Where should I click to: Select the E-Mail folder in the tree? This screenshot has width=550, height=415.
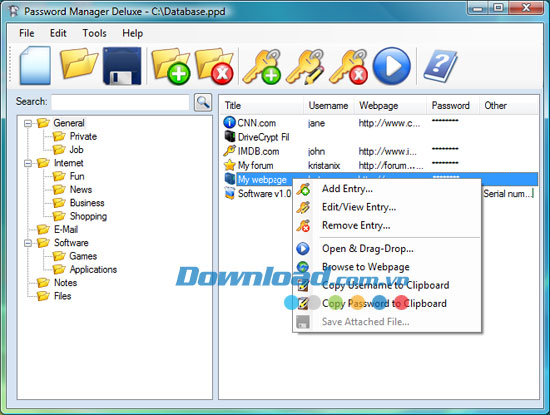click(x=66, y=230)
